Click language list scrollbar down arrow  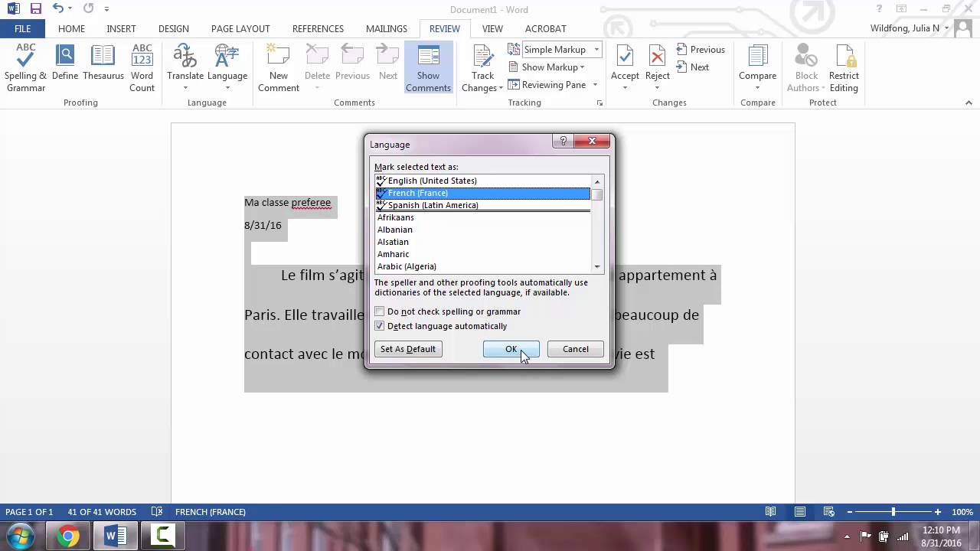click(x=597, y=266)
